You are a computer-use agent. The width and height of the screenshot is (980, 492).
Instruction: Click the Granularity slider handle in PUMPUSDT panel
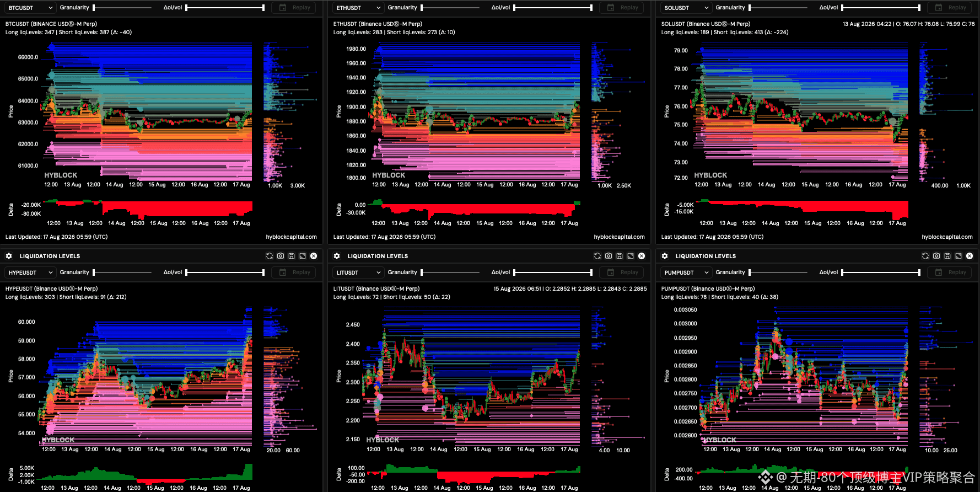pos(750,272)
